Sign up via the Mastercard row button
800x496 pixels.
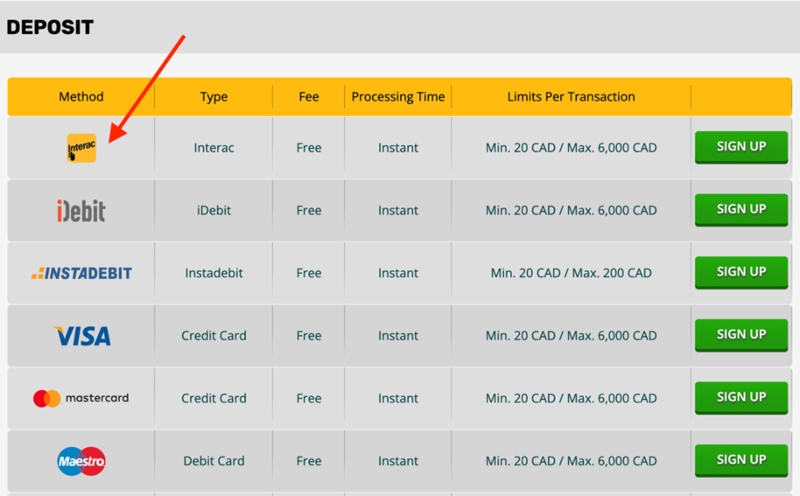click(741, 398)
